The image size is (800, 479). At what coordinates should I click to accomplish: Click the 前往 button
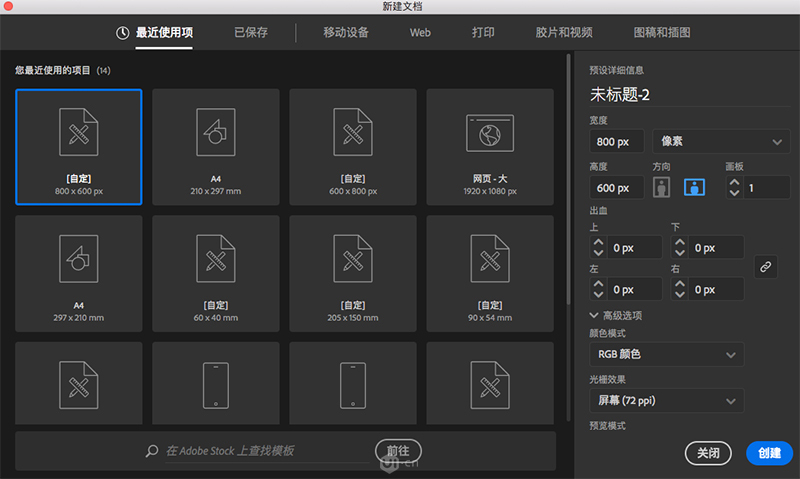pyautogui.click(x=398, y=451)
